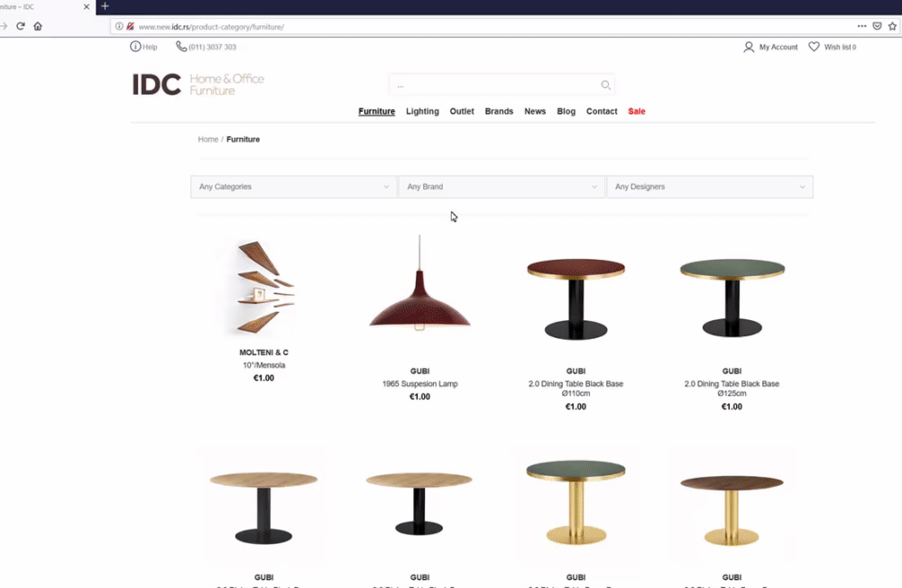Viewport: 902px width, 588px height.
Task: Click the IDC Home & Office logo
Action: [x=198, y=85]
